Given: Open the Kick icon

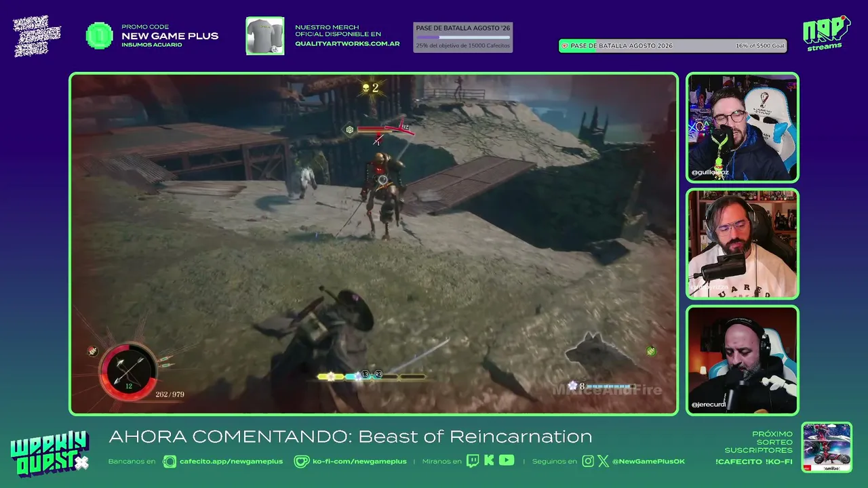Looking at the screenshot, I should pyautogui.click(x=490, y=461).
